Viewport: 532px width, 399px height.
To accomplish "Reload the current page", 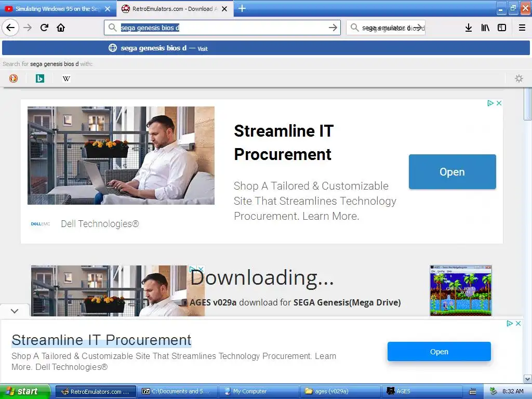I will click(x=45, y=28).
